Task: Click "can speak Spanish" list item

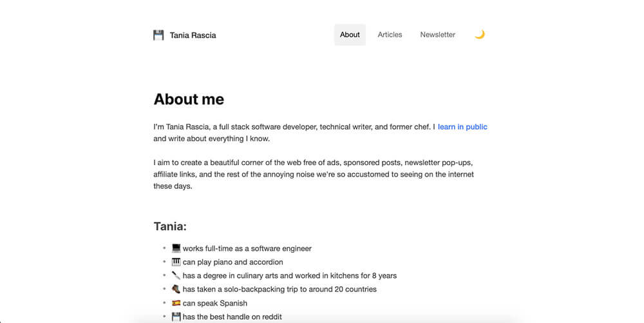Action: pos(215,303)
